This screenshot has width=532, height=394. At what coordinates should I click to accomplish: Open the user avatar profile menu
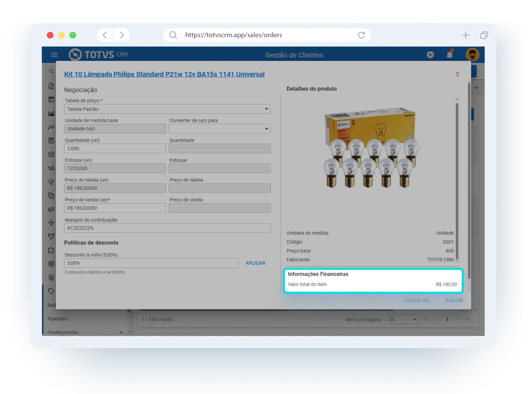click(472, 54)
